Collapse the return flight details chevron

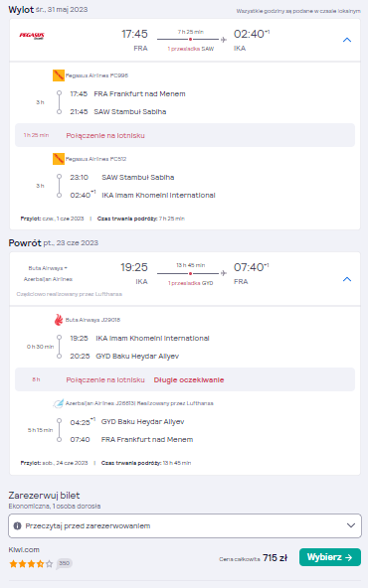[x=347, y=279]
